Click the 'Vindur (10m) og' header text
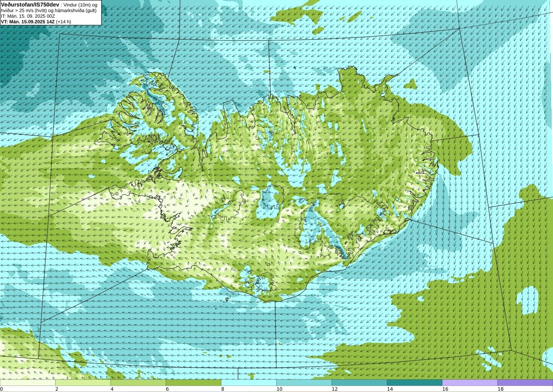The height and width of the screenshot is (392, 553). tap(80, 5)
